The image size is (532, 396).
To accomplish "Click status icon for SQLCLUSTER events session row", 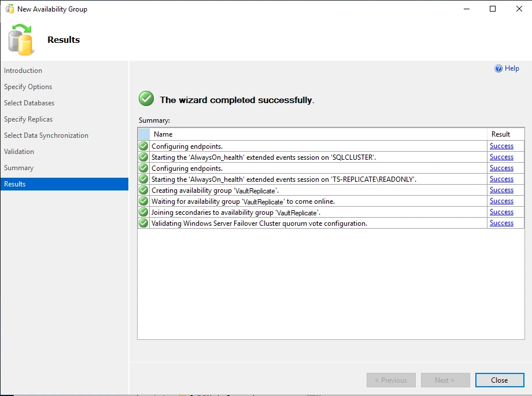I will [x=143, y=157].
